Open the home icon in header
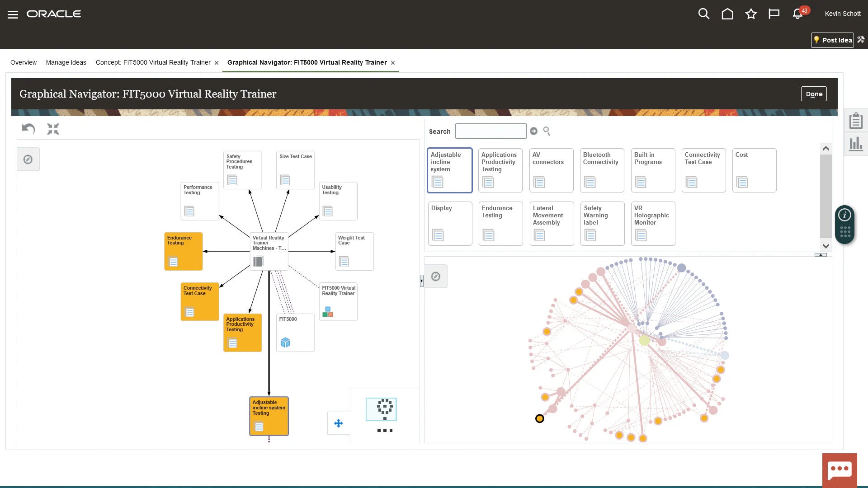 (x=727, y=14)
